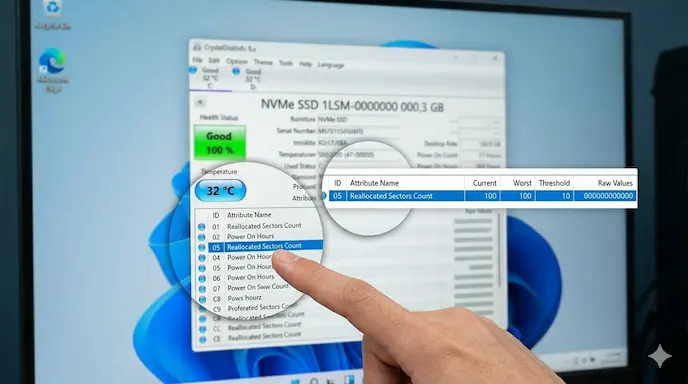This screenshot has width=688, height=384.
Task: Click the blue status orb for drive D:
Action: click(x=236, y=71)
